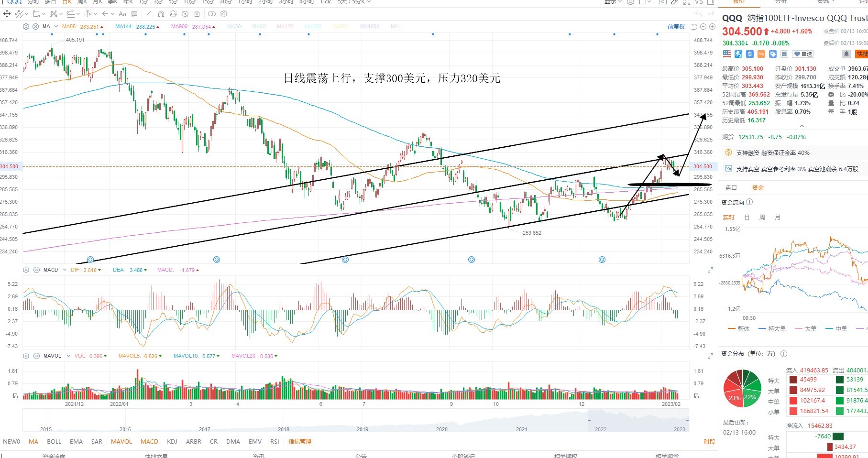Open the MACD indicator type dropdown
The image size is (868, 458).
(x=65, y=270)
